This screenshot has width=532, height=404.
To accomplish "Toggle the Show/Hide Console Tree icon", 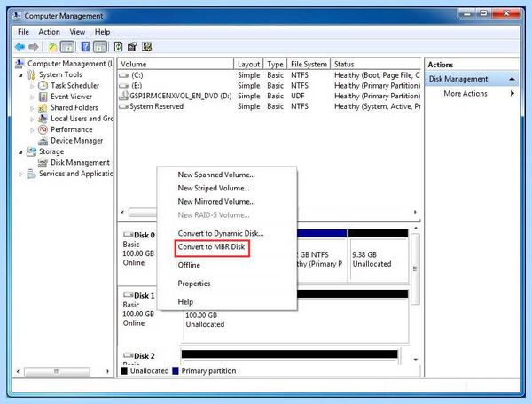I will 67,47.
